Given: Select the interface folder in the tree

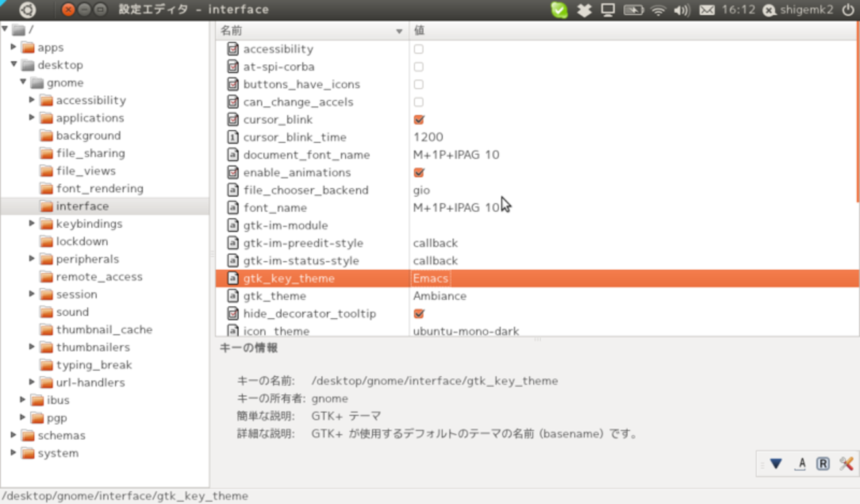Looking at the screenshot, I should pos(82,206).
